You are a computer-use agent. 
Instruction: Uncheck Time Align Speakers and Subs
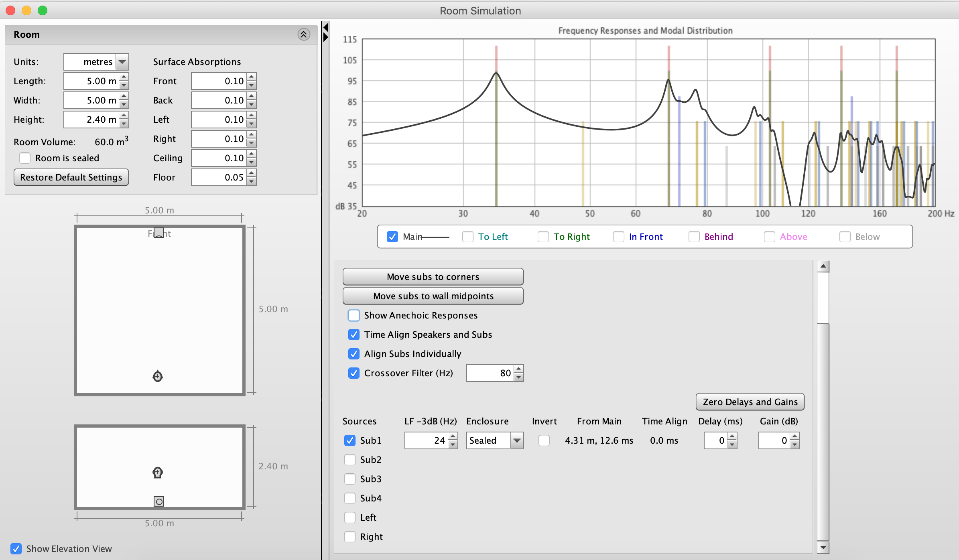(x=354, y=335)
